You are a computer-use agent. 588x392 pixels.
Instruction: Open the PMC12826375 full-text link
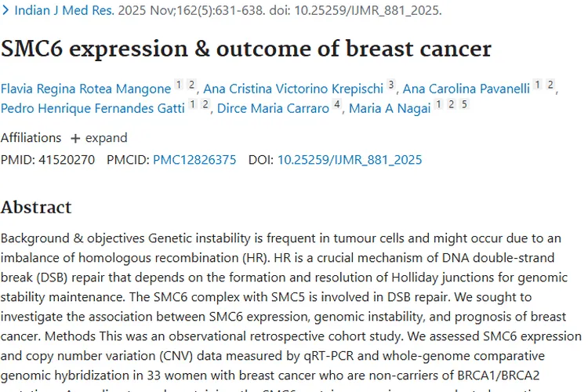pyautogui.click(x=194, y=160)
